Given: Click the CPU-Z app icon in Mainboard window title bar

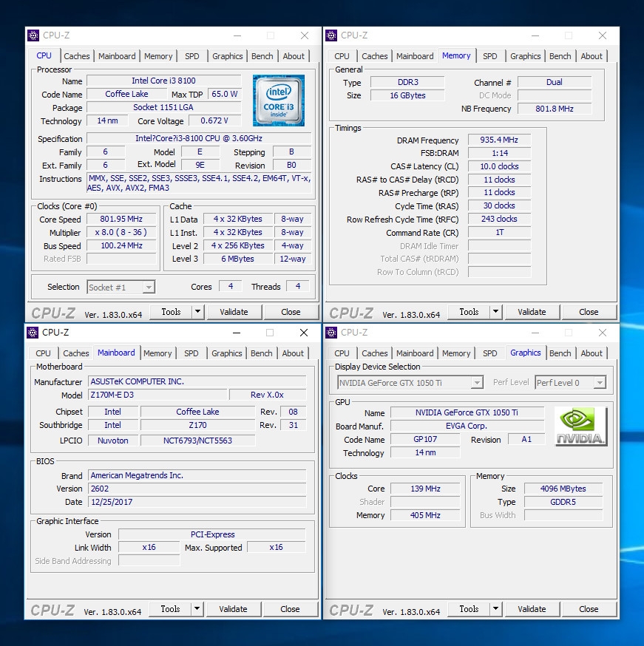Looking at the screenshot, I should pos(33,333).
